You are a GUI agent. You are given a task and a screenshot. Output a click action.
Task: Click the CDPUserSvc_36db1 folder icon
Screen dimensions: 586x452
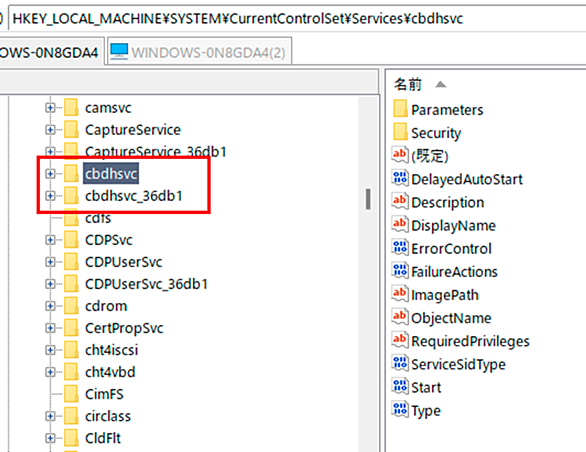coord(71,284)
